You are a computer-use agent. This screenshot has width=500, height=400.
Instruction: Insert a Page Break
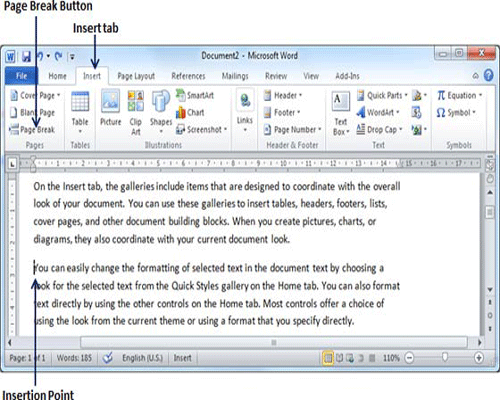click(32, 129)
